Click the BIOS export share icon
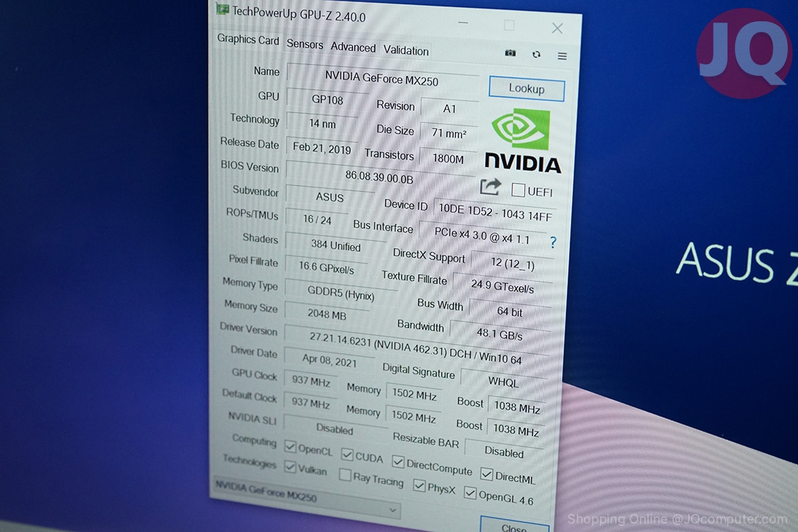The image size is (798, 532). click(x=490, y=187)
